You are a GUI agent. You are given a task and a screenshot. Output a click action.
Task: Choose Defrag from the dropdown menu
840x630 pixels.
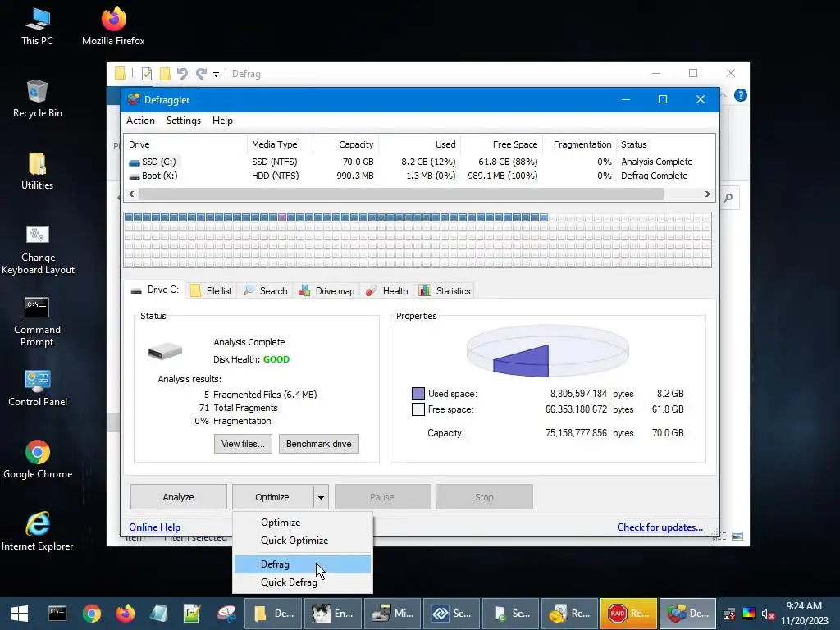click(x=302, y=564)
